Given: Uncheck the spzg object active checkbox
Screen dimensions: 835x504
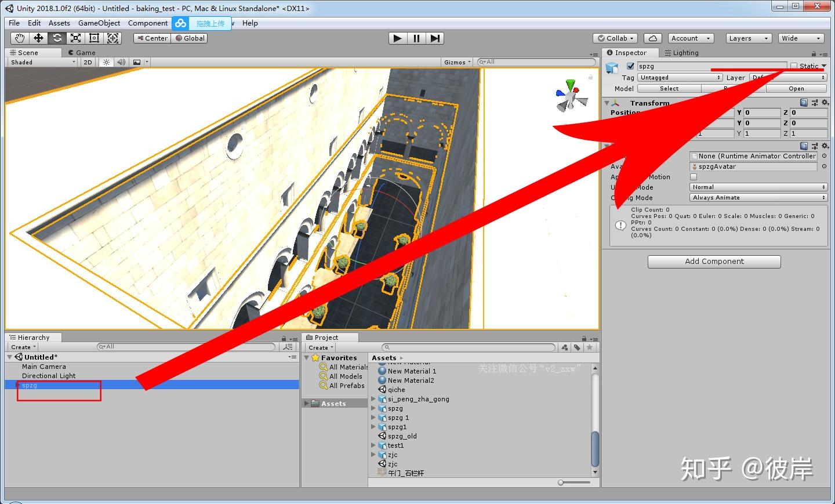Looking at the screenshot, I should (630, 66).
